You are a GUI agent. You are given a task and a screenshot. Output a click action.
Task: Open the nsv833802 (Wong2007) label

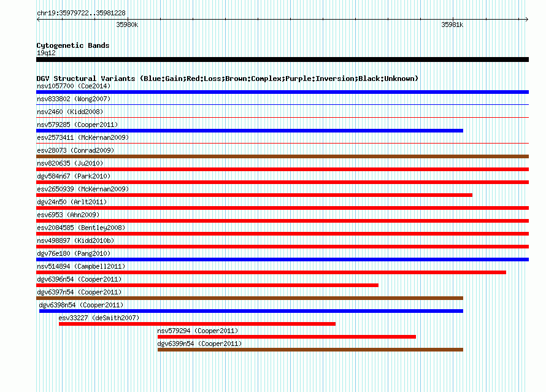74,99
